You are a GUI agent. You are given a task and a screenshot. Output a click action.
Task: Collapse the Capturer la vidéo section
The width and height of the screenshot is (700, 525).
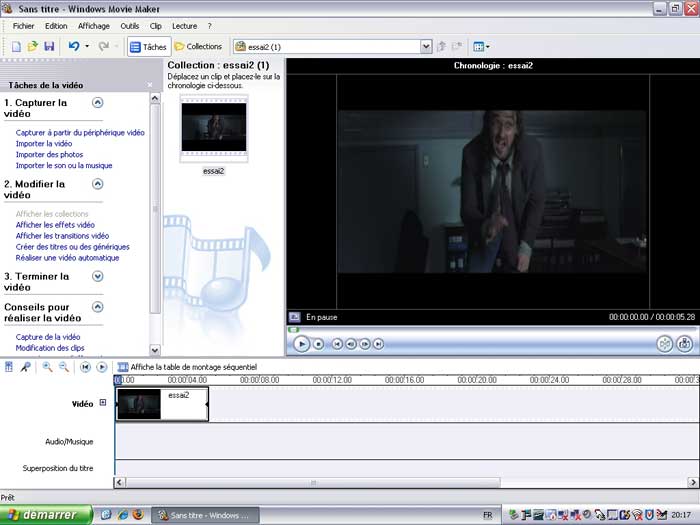point(97,103)
